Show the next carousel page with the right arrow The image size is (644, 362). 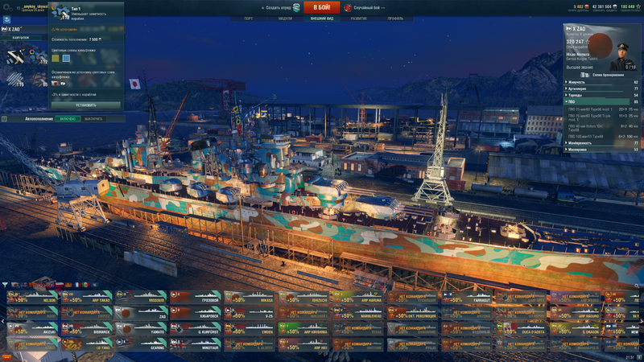[x=641, y=321]
